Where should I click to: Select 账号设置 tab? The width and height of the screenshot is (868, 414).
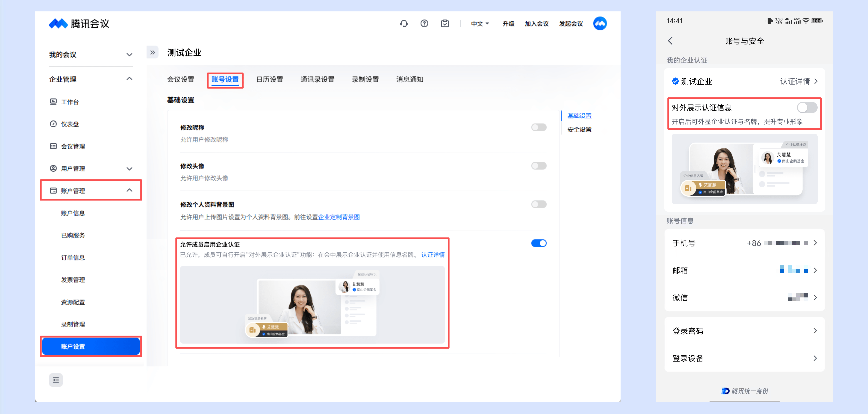click(x=225, y=80)
